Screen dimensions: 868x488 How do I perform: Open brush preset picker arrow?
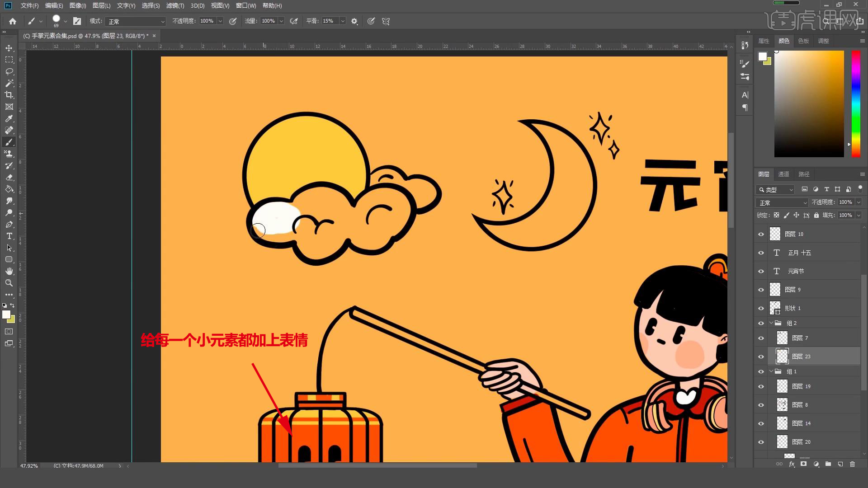[66, 21]
